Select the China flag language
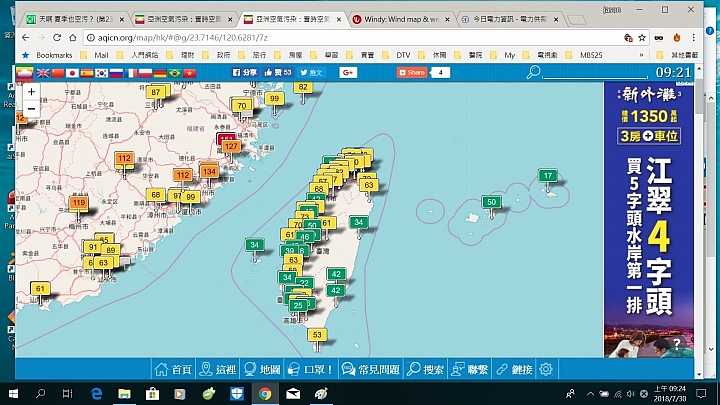The image size is (720, 405). [57, 73]
